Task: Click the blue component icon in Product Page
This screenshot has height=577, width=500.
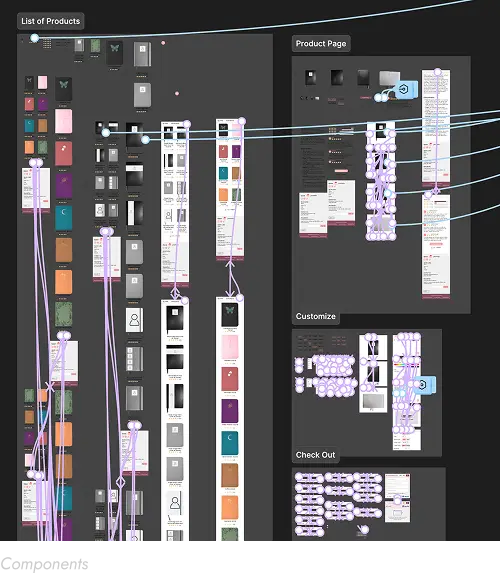Action: pos(406,89)
